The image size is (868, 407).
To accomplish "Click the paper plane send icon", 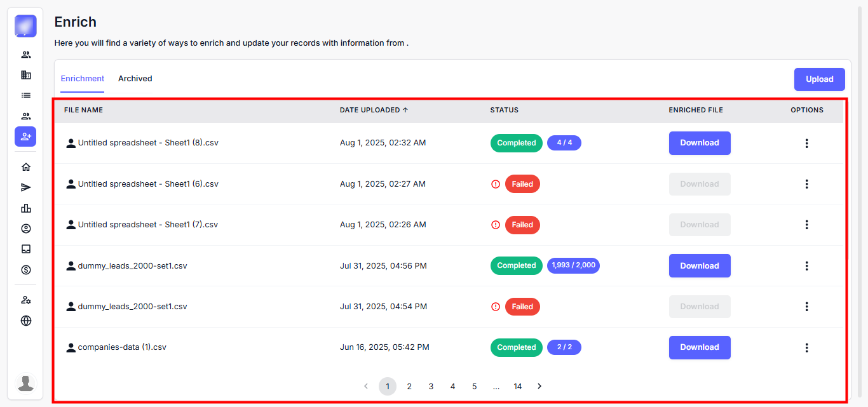I will (x=26, y=187).
